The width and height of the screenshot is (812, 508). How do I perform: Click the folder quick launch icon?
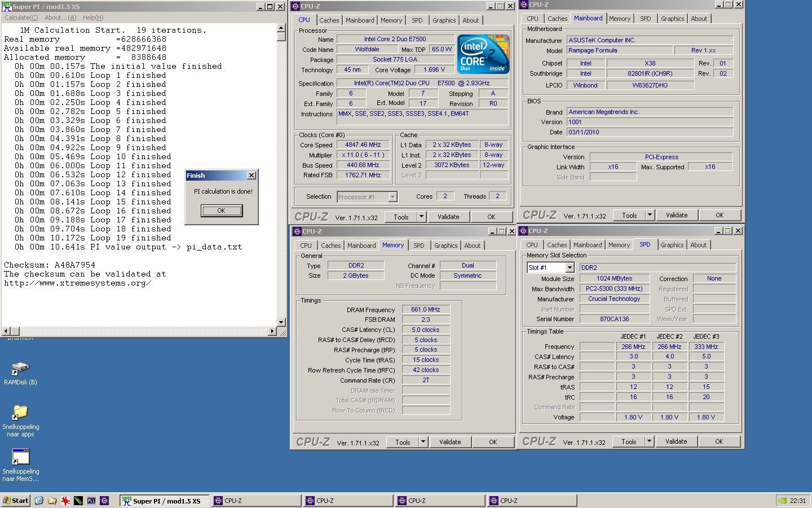pyautogui.click(x=52, y=501)
